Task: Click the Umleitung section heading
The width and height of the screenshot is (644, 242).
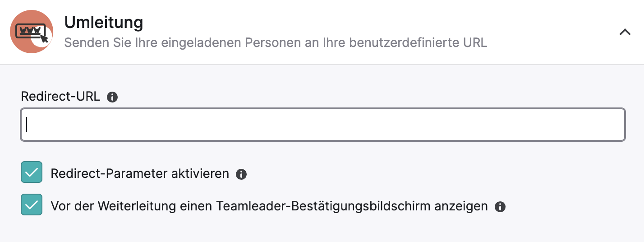Action: 104,22
